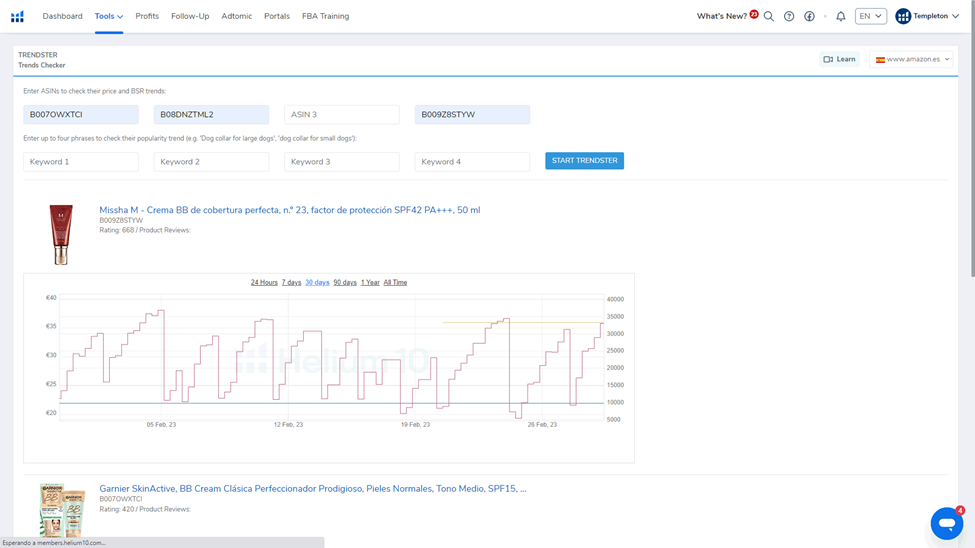Screen dimensions: 975x548
Task: Click the Keyword 1 input field
Action: coord(81,162)
